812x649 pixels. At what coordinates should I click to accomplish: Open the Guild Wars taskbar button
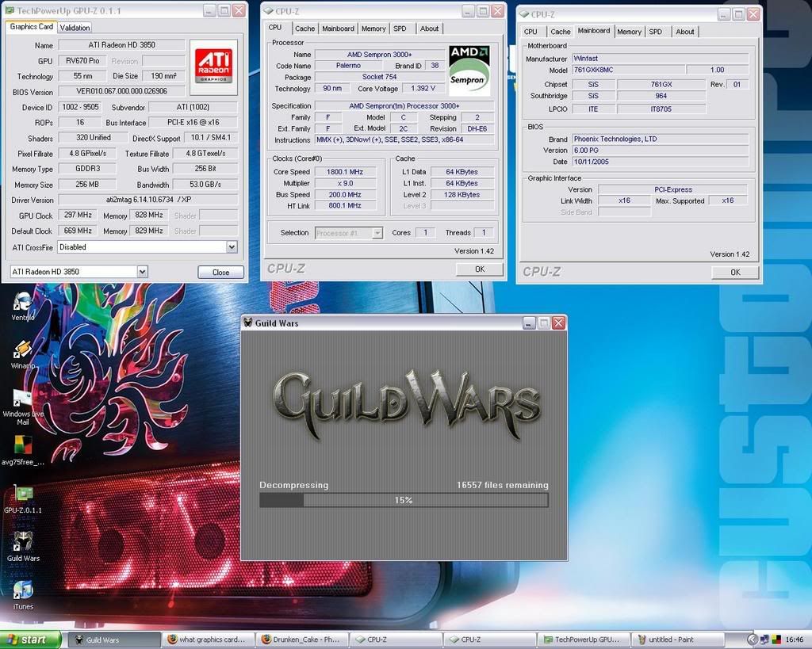click(x=114, y=639)
